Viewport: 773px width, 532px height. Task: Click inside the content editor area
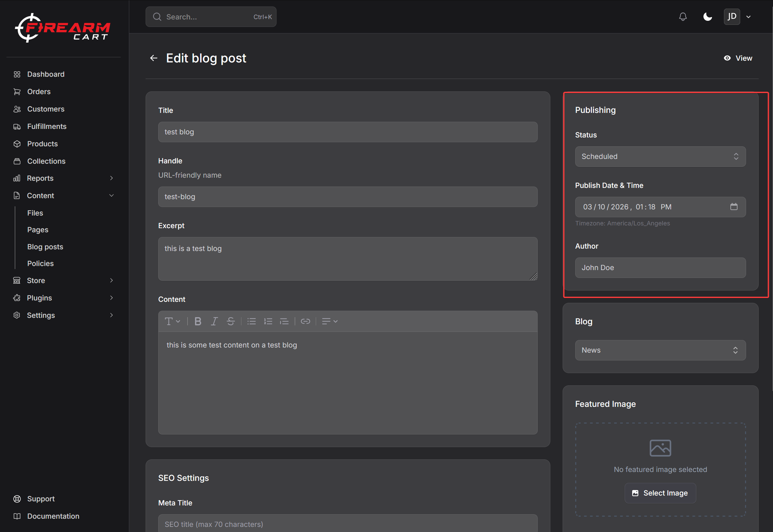coord(348,383)
